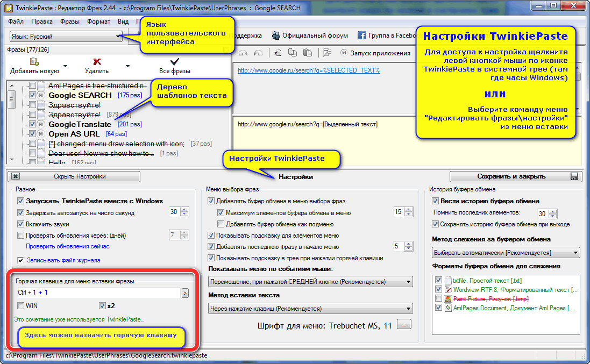Image resolution: width=590 pixels, height=364 pixels.
Task: Click the undo arrow in the editor toolbar
Action: (243, 53)
